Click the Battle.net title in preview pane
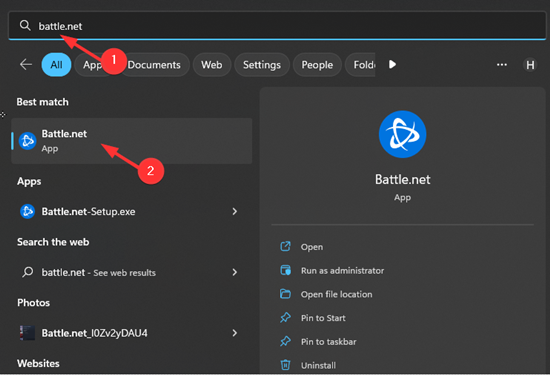This screenshot has height=375, width=550. pyautogui.click(x=402, y=180)
